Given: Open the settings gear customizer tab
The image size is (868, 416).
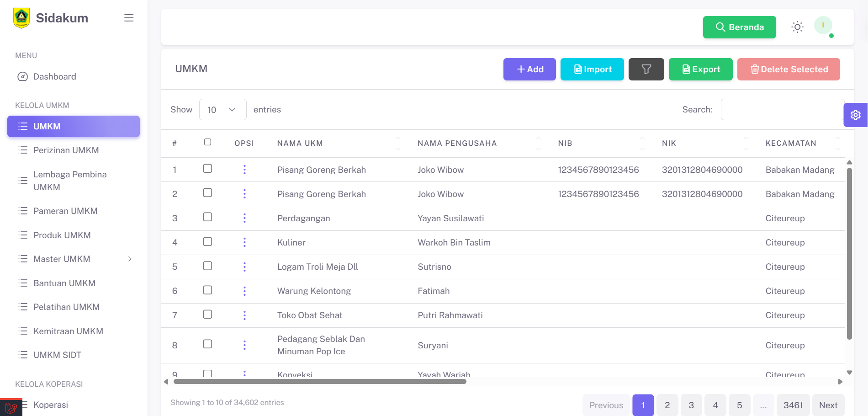Looking at the screenshot, I should pyautogui.click(x=856, y=115).
